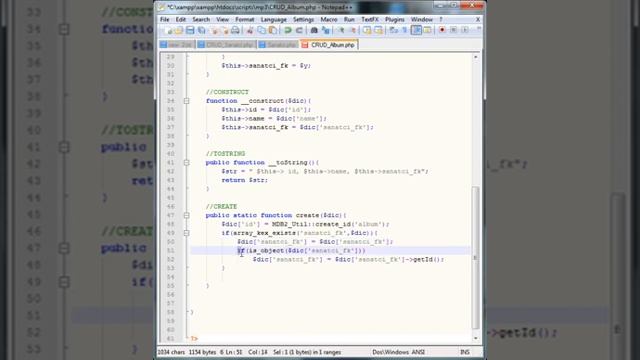The image size is (640, 360).
Task: Click the Zoom Out toolbar icon
Action: [353, 30]
